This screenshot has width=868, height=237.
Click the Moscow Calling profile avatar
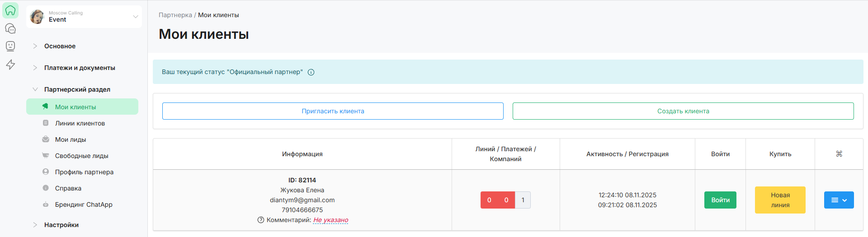[37, 17]
